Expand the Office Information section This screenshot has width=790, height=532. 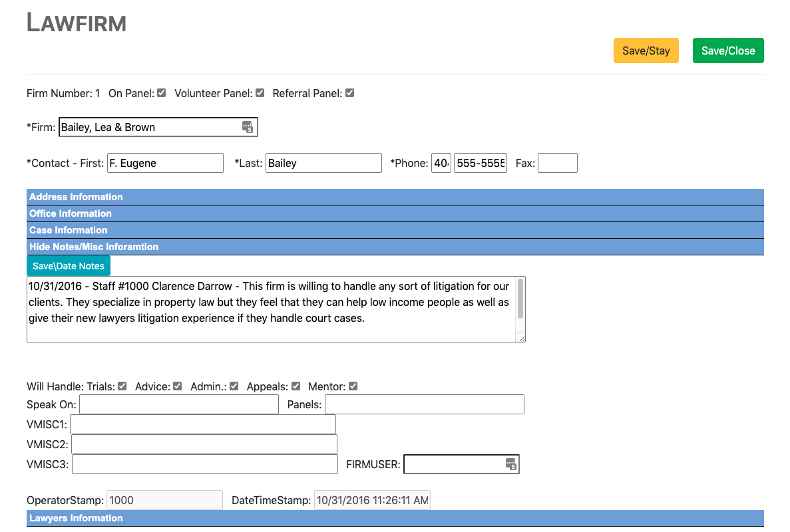coord(71,213)
